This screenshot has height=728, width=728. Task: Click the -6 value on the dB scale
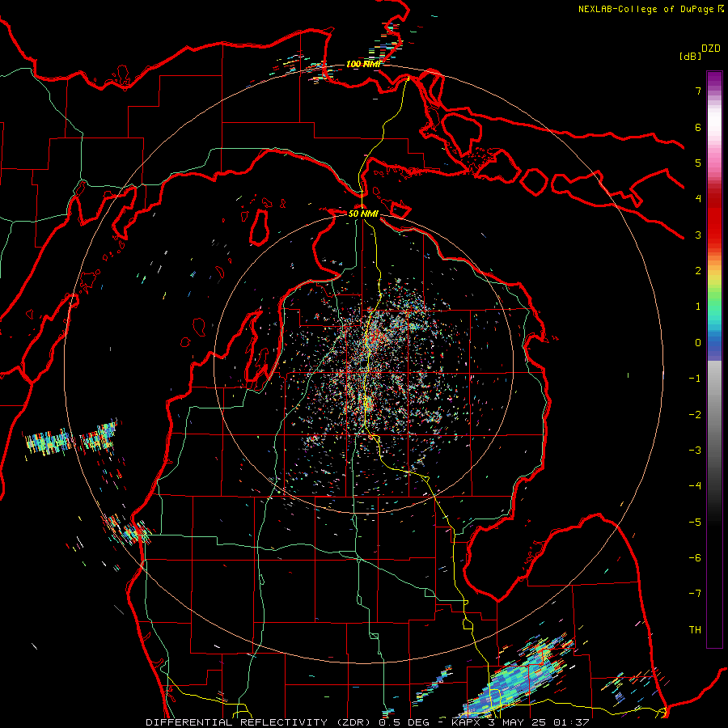(695, 558)
